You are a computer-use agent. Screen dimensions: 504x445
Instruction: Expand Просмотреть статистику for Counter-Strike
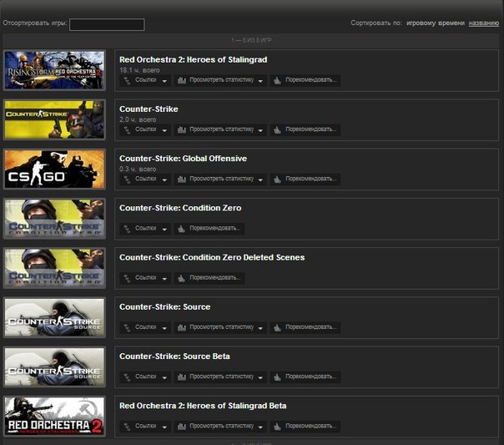click(x=226, y=130)
